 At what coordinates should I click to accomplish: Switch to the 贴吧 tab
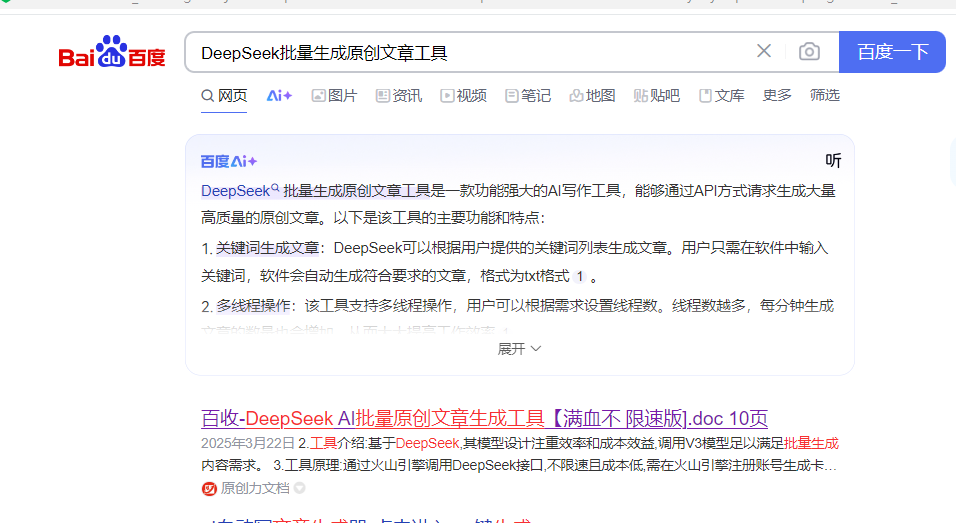point(657,96)
